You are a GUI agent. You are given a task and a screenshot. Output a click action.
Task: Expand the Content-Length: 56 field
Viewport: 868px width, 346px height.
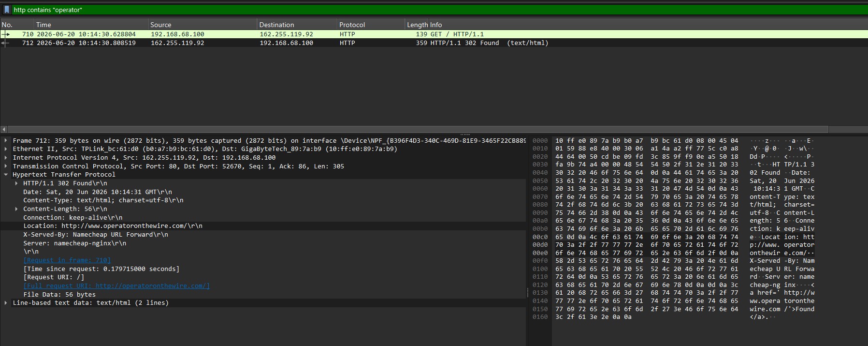tap(16, 209)
